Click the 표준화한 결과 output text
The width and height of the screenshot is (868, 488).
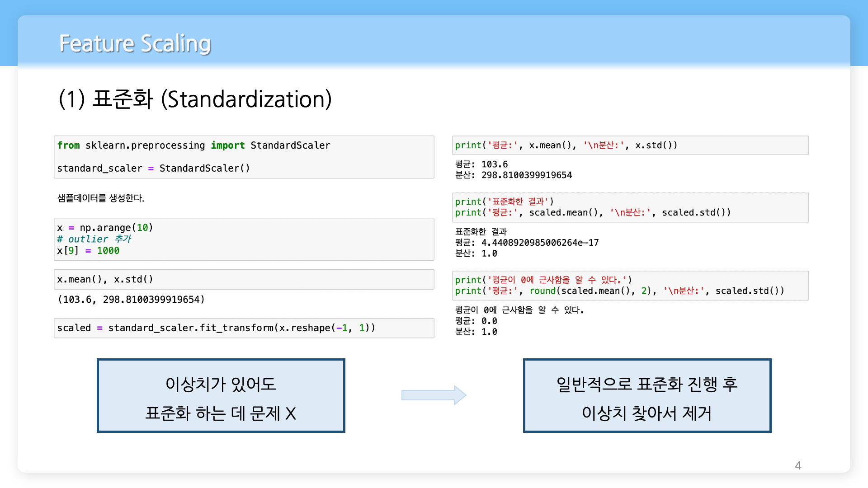481,231
